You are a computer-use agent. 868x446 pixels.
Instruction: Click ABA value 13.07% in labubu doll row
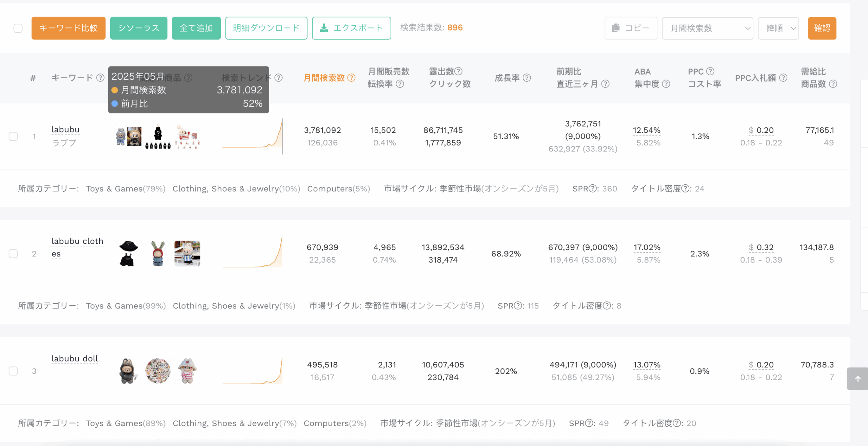coord(647,365)
